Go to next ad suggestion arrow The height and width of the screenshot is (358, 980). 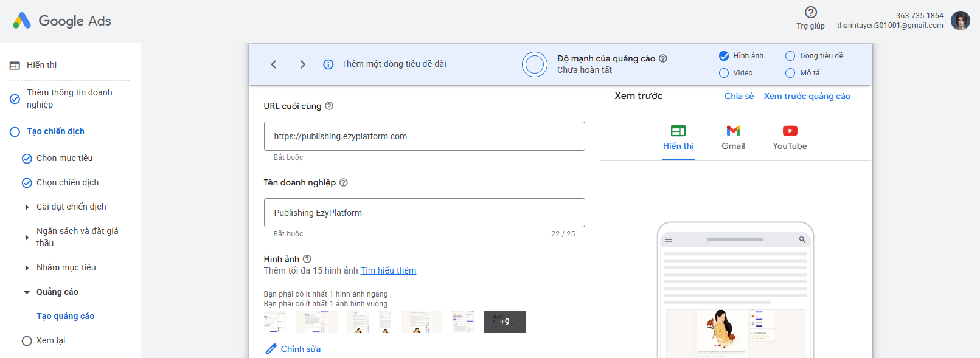(x=302, y=64)
